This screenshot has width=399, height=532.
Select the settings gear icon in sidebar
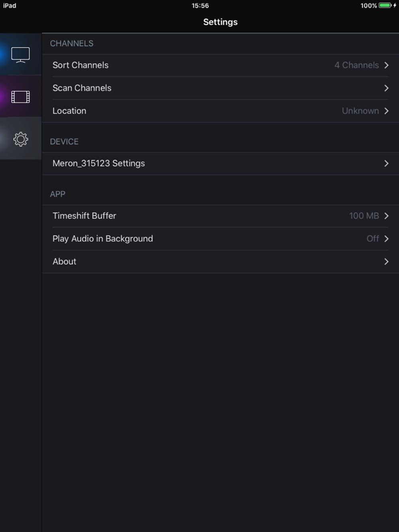pyautogui.click(x=20, y=139)
